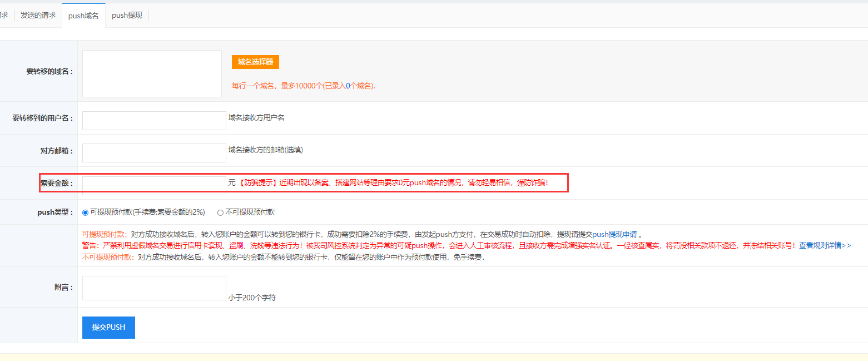Click the recipient username input box
The width and height of the screenshot is (868, 361).
(x=154, y=121)
